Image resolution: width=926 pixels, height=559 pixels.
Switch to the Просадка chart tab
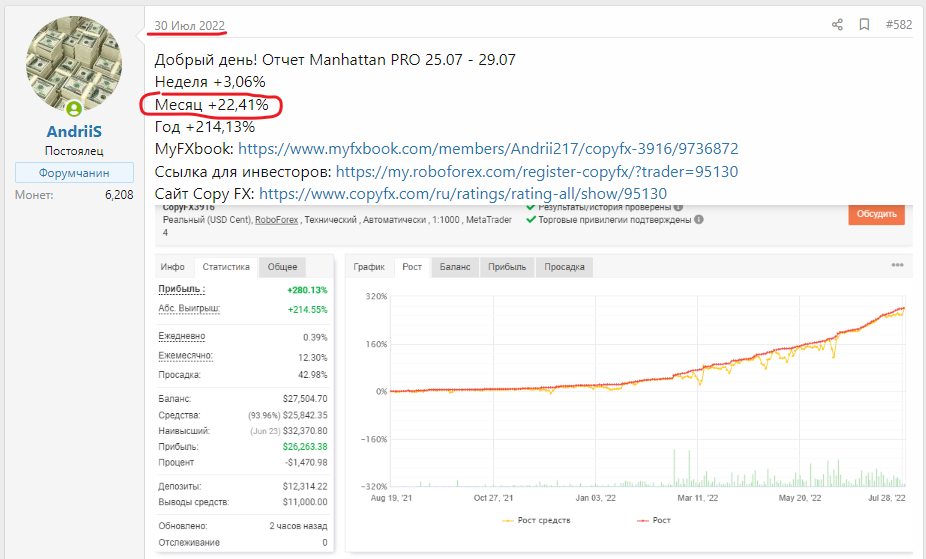pos(564,267)
